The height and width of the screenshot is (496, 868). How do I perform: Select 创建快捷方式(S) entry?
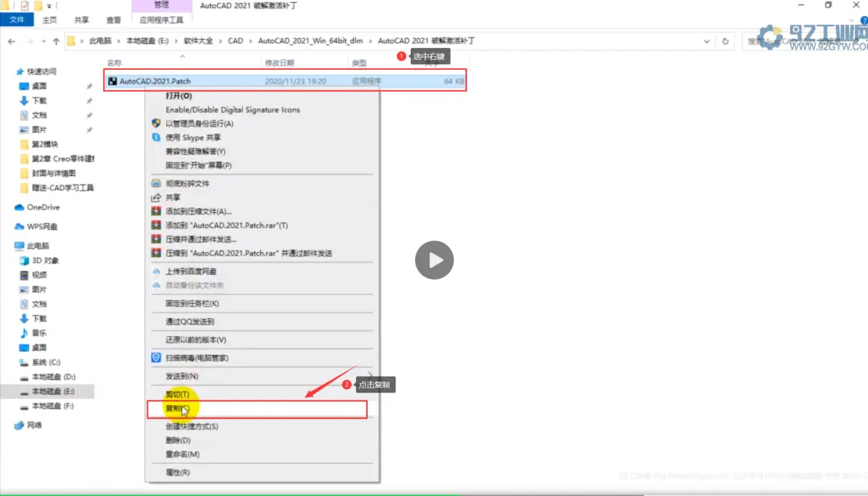click(x=192, y=426)
